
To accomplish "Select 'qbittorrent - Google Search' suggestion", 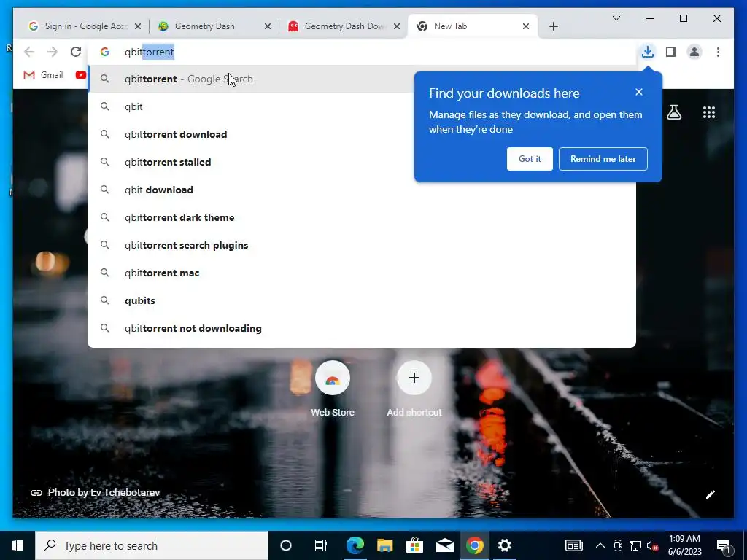I will click(362, 79).
